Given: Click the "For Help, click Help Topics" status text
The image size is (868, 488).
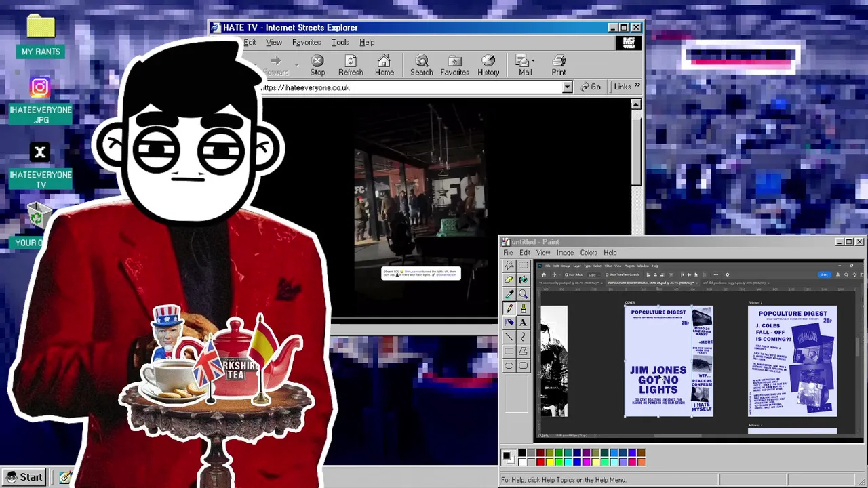Looking at the screenshot, I should [563, 480].
